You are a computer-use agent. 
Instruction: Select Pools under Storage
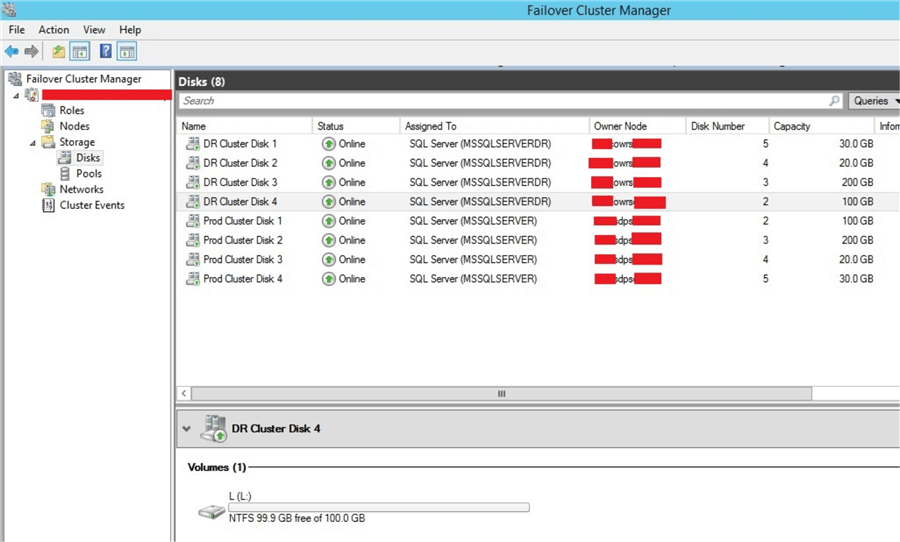point(89,173)
